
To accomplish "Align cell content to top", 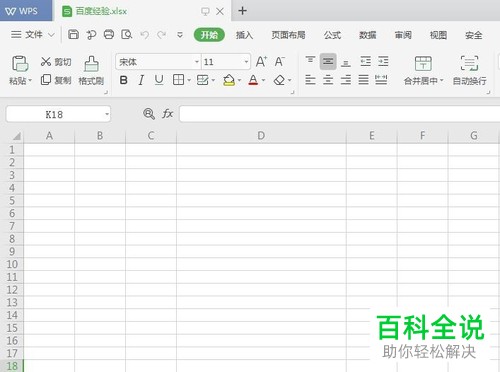I will [310, 61].
